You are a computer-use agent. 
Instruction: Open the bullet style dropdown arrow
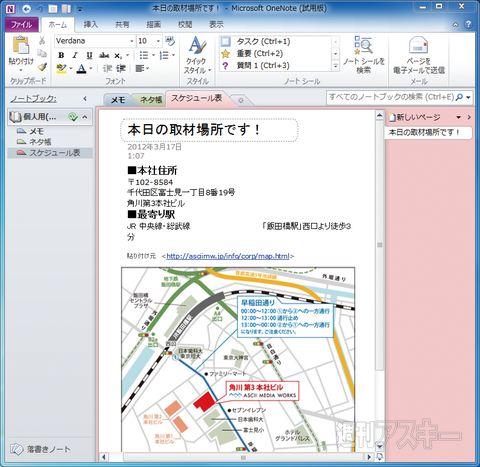(x=153, y=55)
